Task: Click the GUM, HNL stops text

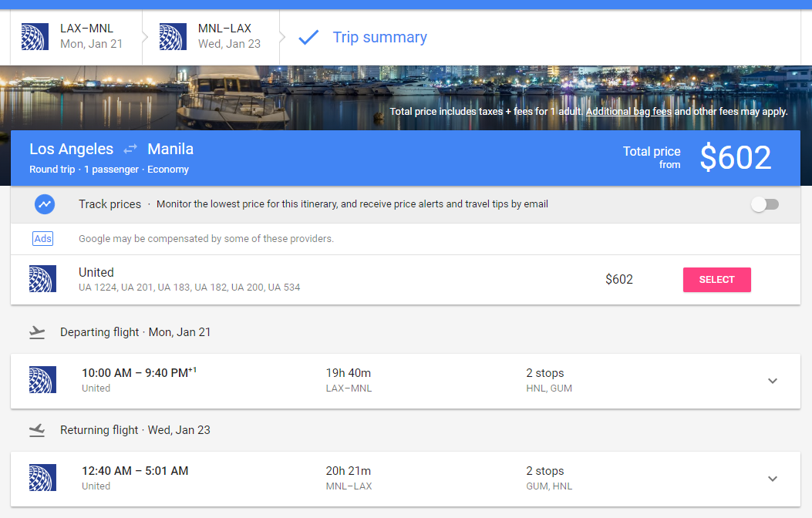Action: tap(549, 486)
